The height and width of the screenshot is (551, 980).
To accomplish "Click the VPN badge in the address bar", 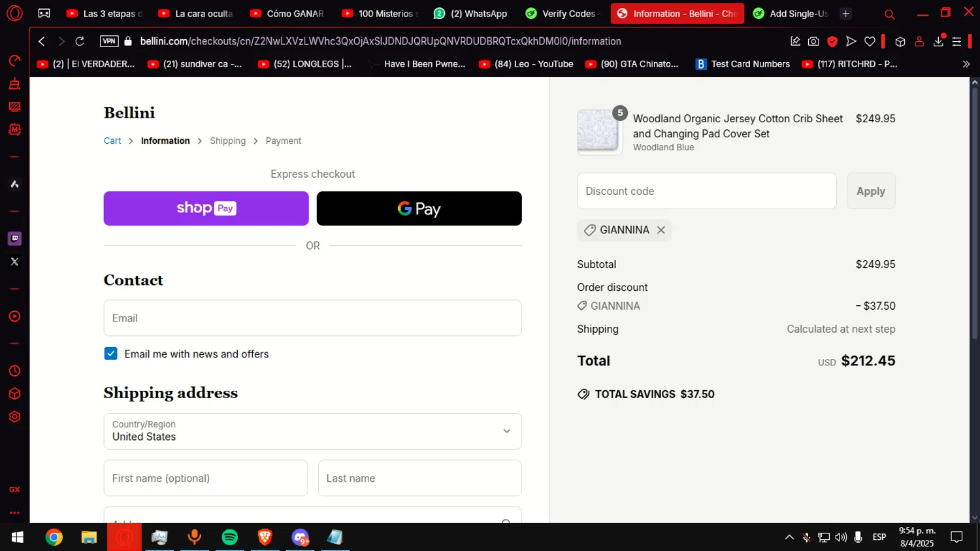I will click(x=109, y=41).
